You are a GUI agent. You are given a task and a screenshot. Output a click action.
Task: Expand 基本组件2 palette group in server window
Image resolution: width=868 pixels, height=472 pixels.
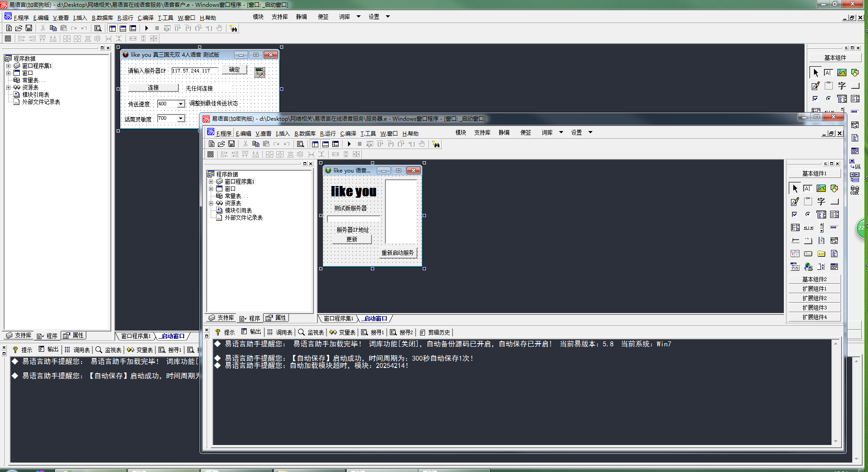[814, 279]
